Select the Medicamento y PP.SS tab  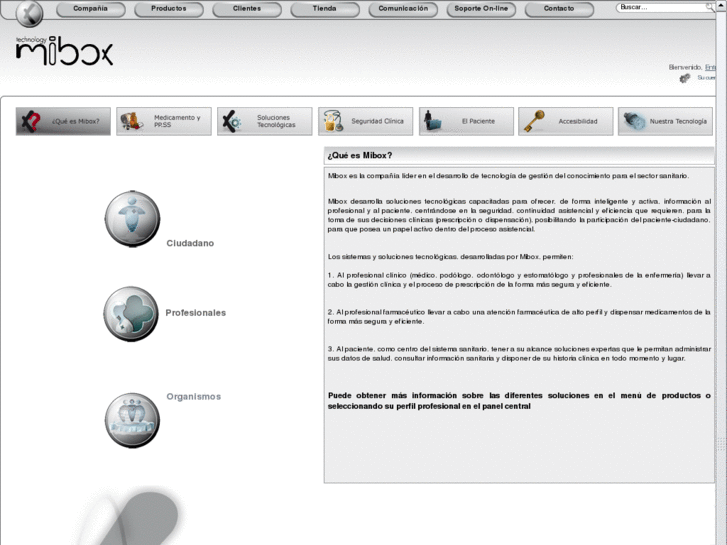[164, 122]
